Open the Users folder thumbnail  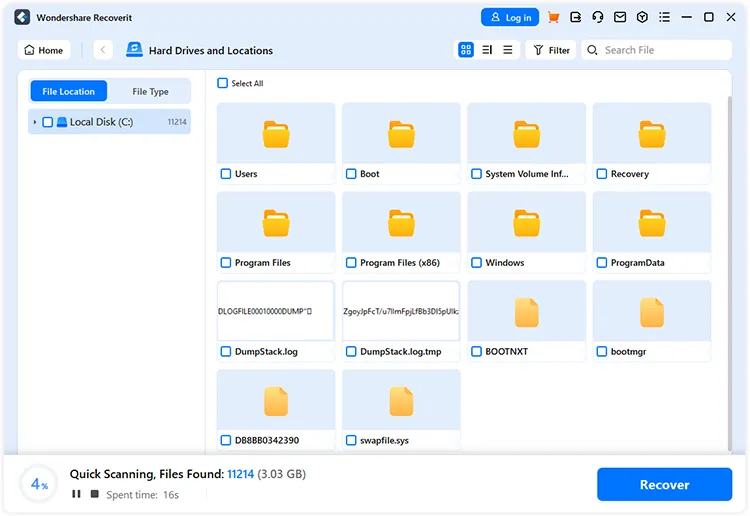[x=276, y=133]
